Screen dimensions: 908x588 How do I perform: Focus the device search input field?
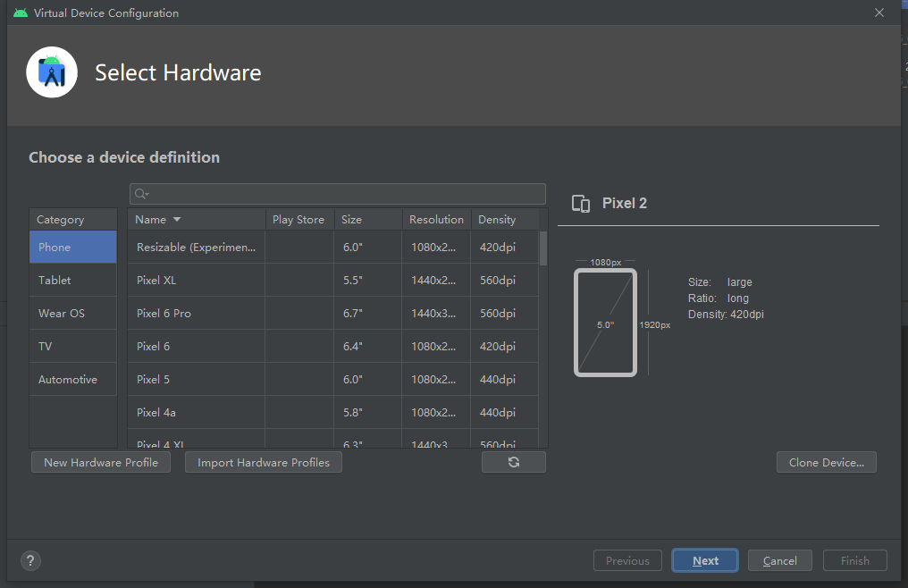(338, 194)
